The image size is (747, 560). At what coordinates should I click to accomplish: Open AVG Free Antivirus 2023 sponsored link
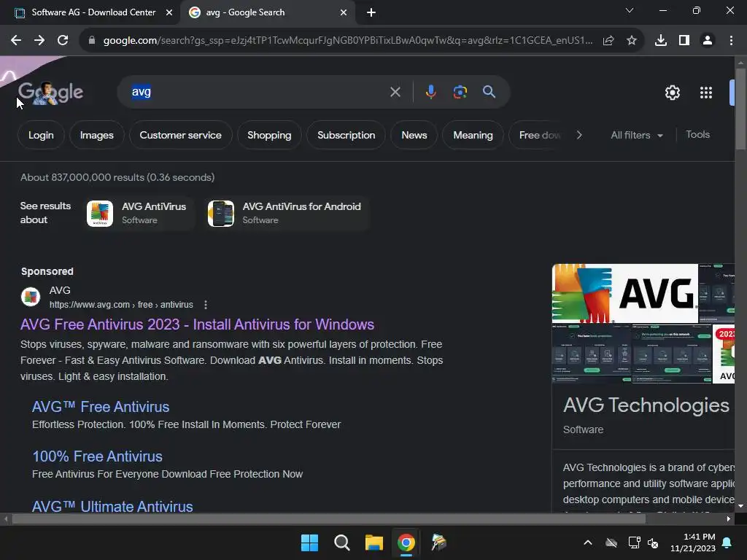pyautogui.click(x=197, y=324)
